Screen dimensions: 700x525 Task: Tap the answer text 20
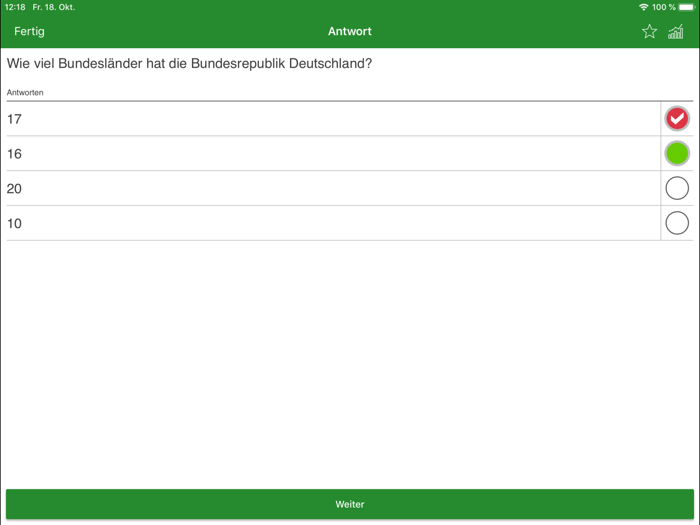click(14, 189)
